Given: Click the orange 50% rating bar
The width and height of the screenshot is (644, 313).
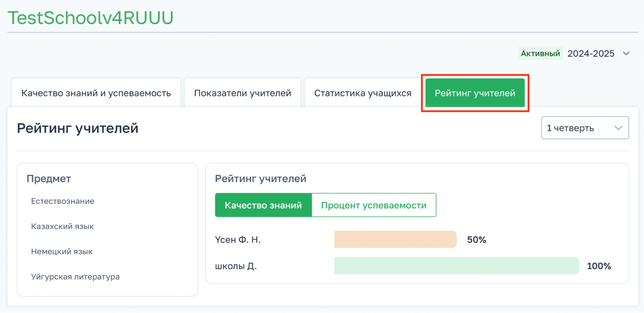Looking at the screenshot, I should pos(395,239).
